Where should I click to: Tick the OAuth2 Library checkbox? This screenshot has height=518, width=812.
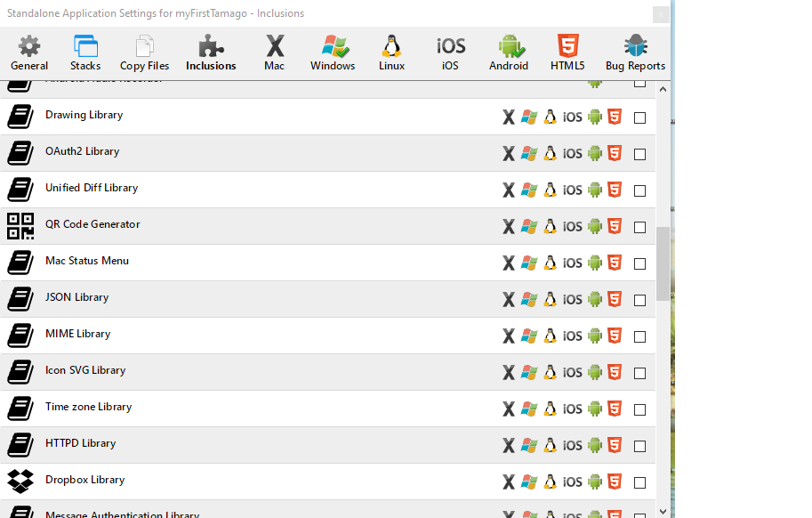(x=640, y=154)
